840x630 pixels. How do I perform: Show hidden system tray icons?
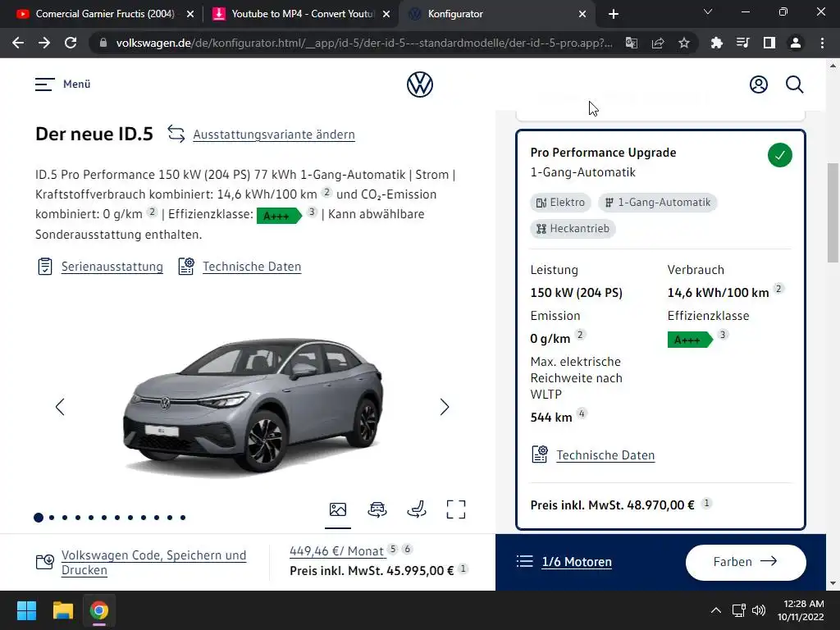pos(715,610)
